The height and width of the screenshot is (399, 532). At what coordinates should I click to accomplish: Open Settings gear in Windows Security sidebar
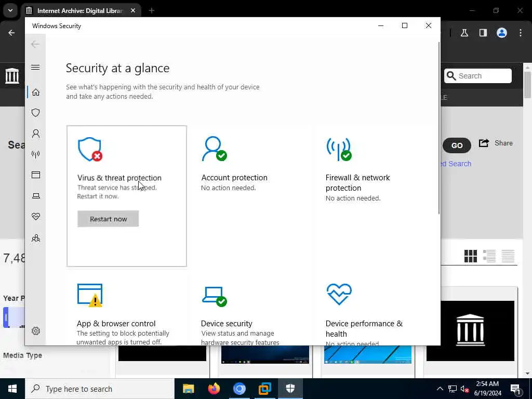click(36, 331)
